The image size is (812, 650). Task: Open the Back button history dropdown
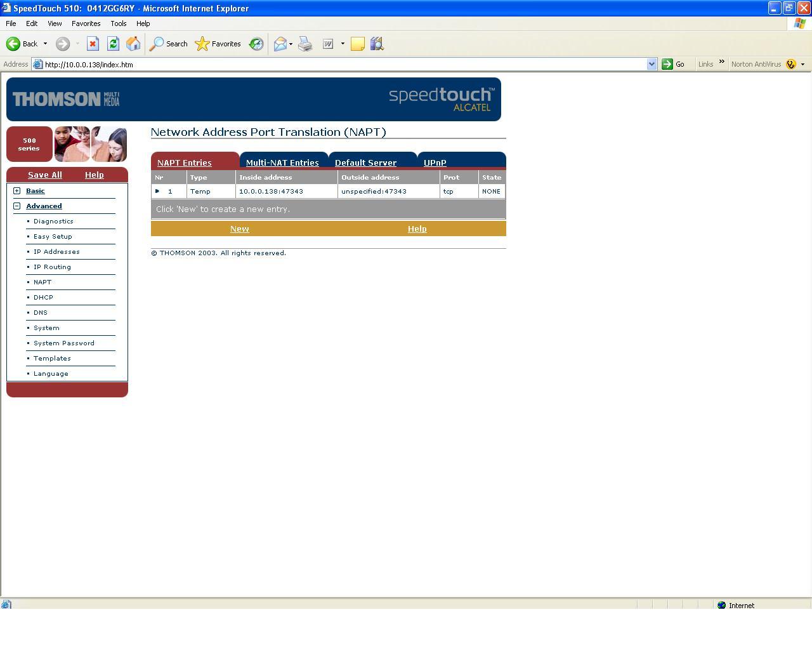click(45, 44)
